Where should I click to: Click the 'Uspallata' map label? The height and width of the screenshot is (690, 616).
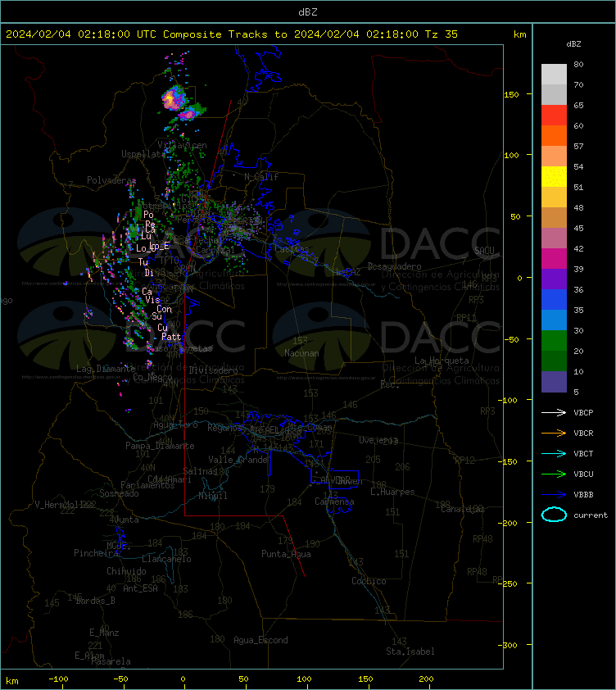[143, 154]
